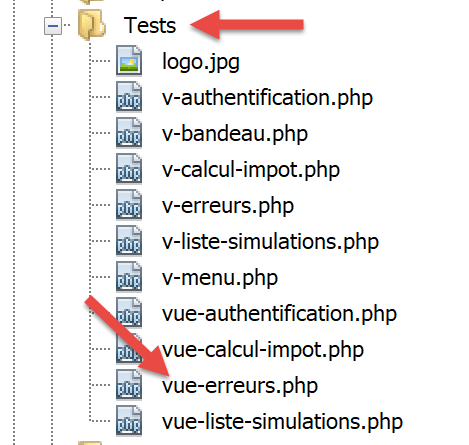Select the v-calcul-impot.php entry
The width and height of the screenshot is (469, 445).
pos(251,170)
